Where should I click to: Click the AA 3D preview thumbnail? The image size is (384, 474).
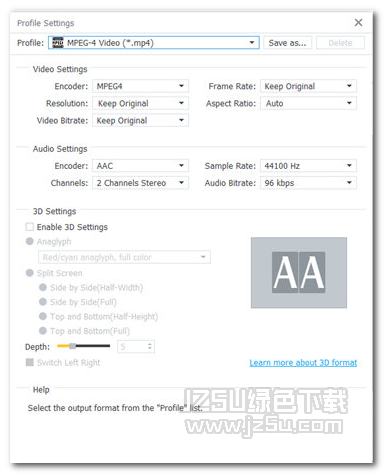(x=299, y=272)
